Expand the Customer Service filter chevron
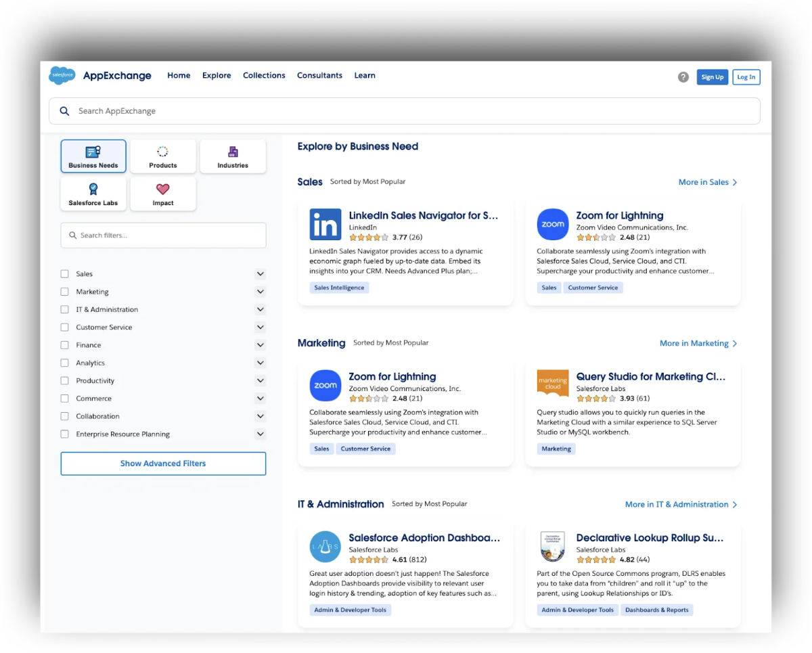This screenshot has width=812, height=653. click(x=261, y=328)
